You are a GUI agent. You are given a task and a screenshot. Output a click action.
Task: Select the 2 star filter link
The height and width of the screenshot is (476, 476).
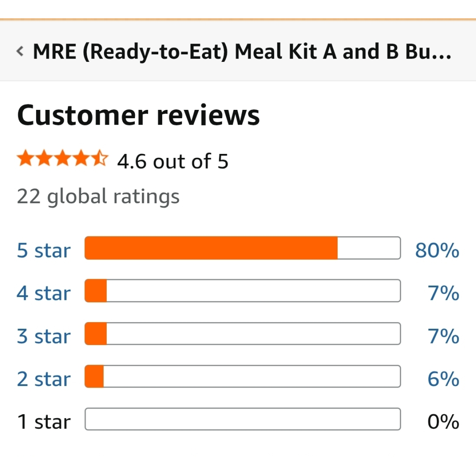click(44, 379)
